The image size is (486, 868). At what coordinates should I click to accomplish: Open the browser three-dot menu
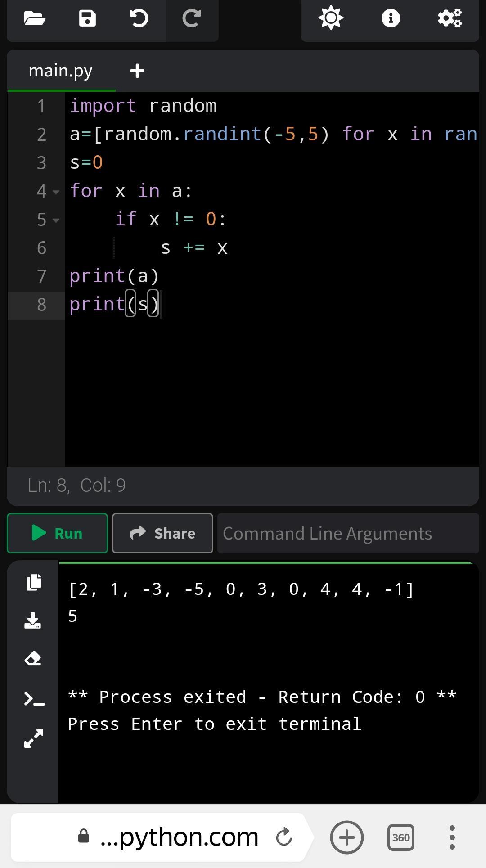(452, 837)
